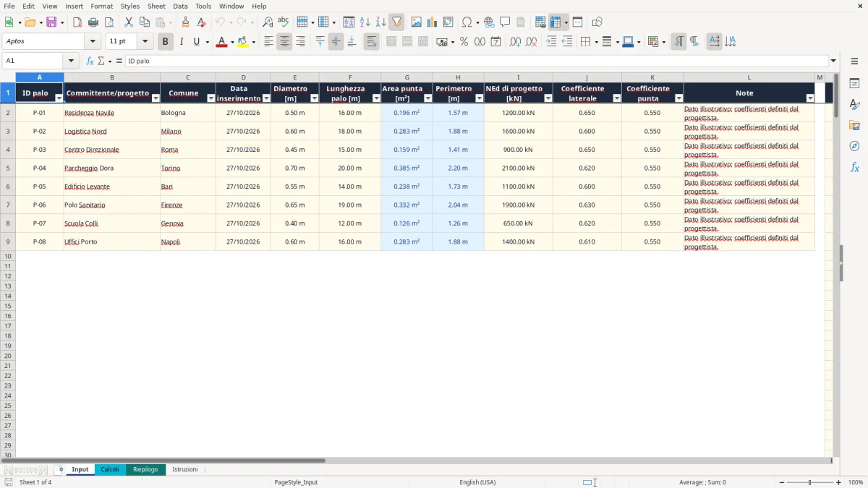Open the Data menu

point(180,6)
